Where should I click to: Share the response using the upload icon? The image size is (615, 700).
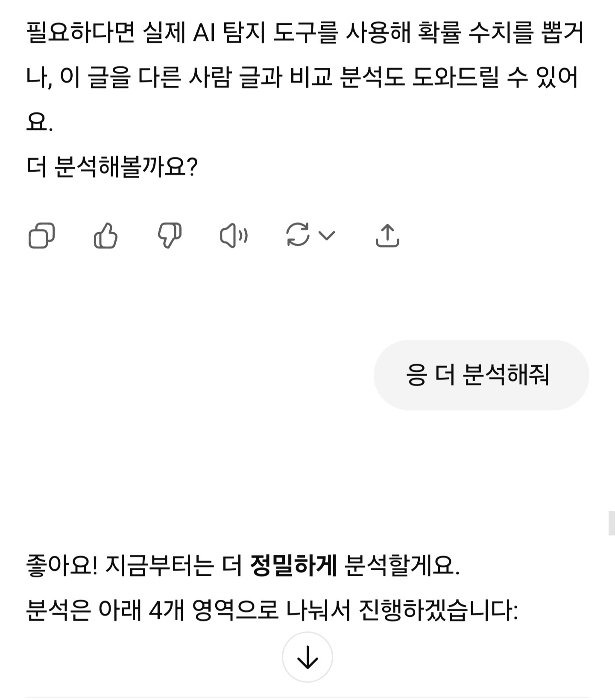(x=387, y=235)
